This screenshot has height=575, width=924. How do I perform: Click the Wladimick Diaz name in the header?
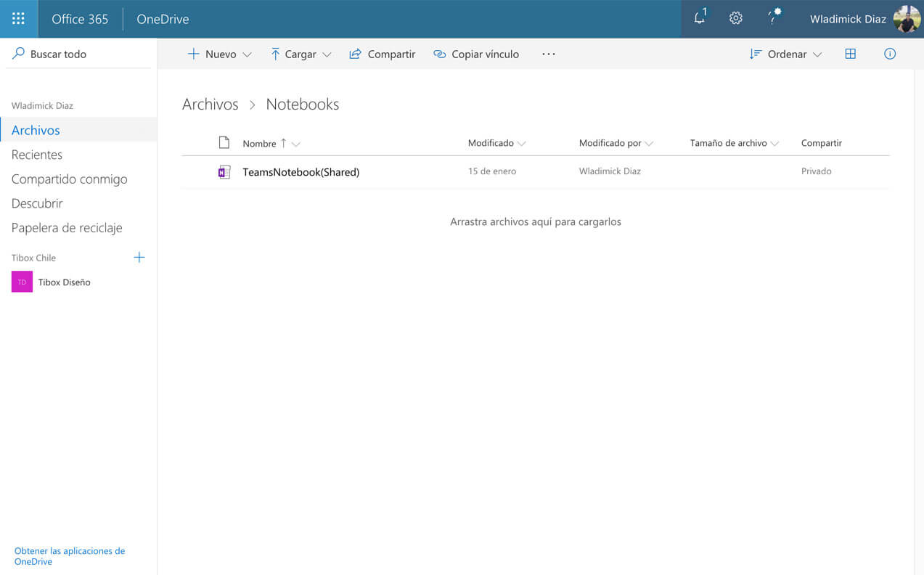848,19
